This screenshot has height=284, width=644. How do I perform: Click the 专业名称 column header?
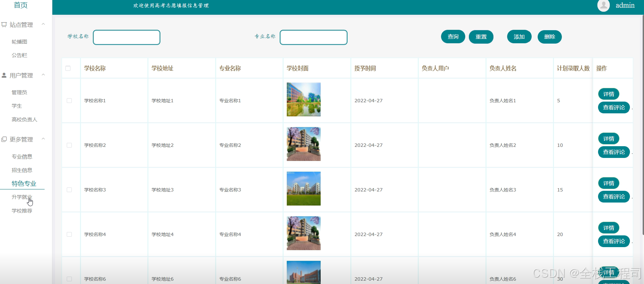[230, 68]
